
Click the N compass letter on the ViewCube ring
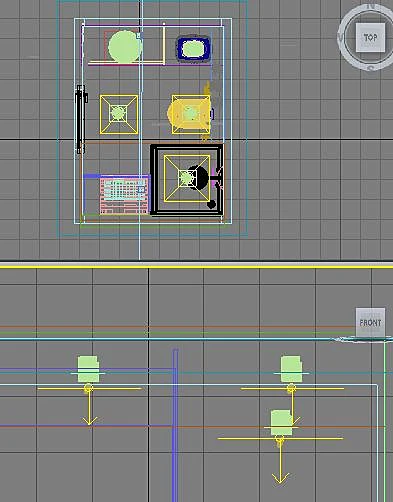(371, 6)
